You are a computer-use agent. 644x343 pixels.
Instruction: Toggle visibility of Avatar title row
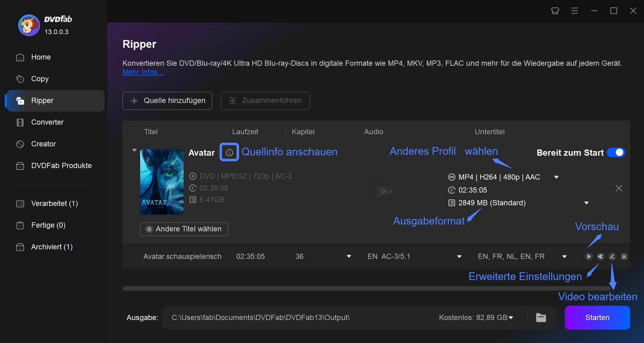click(134, 152)
